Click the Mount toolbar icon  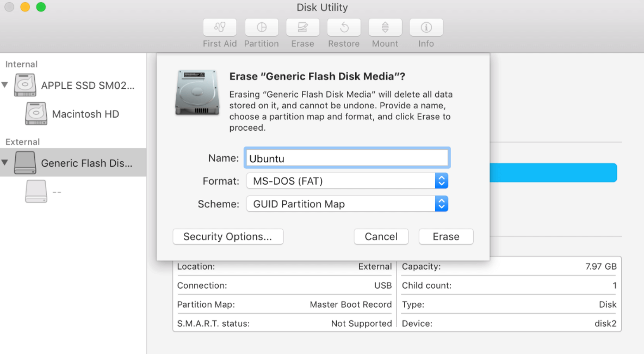point(385,32)
